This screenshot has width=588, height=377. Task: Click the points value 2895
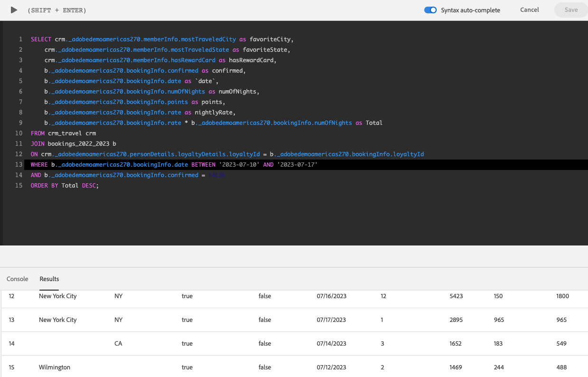[x=456, y=320]
